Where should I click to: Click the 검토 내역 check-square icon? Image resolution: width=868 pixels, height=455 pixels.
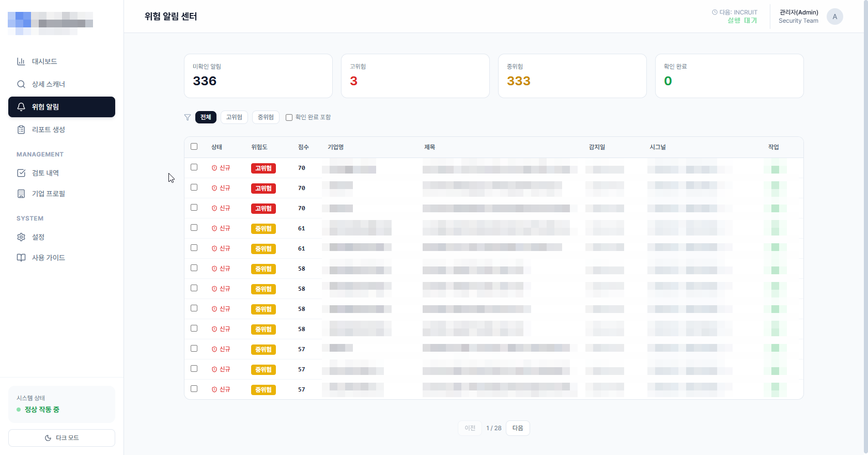pyautogui.click(x=21, y=173)
